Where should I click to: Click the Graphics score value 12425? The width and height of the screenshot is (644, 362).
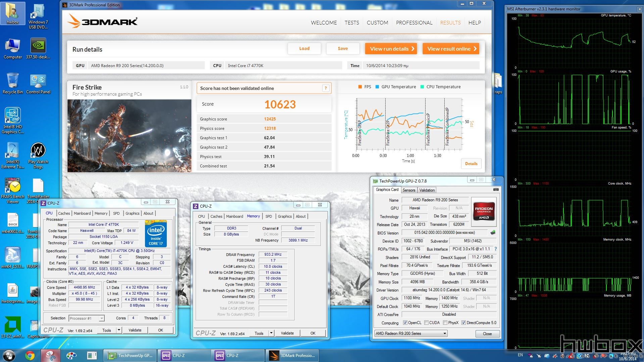coord(270,119)
